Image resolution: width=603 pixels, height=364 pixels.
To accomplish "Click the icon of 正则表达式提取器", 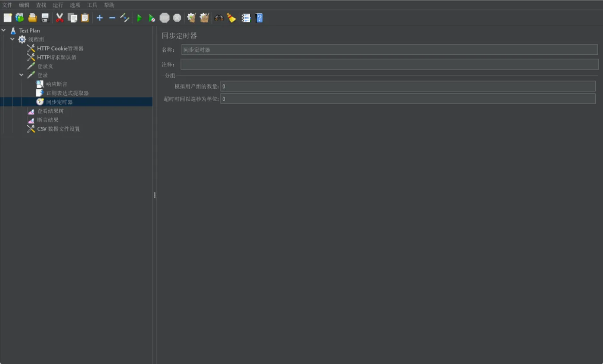I will coord(40,93).
